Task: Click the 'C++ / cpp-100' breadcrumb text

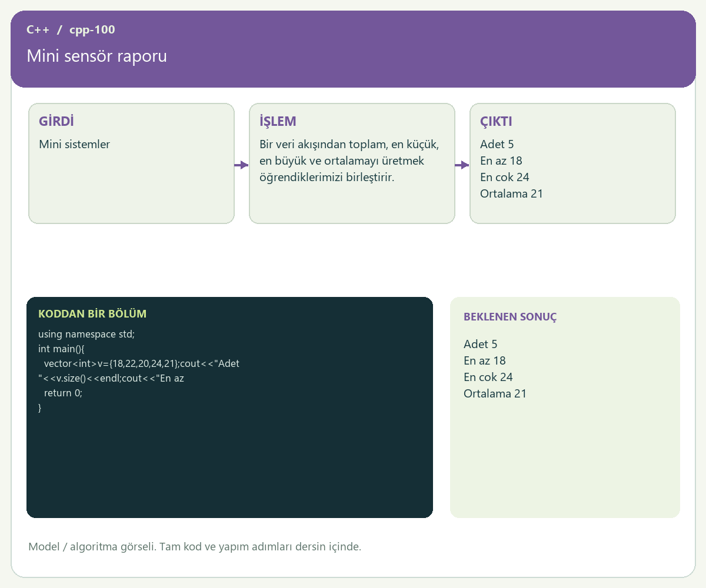Action: tap(71, 29)
